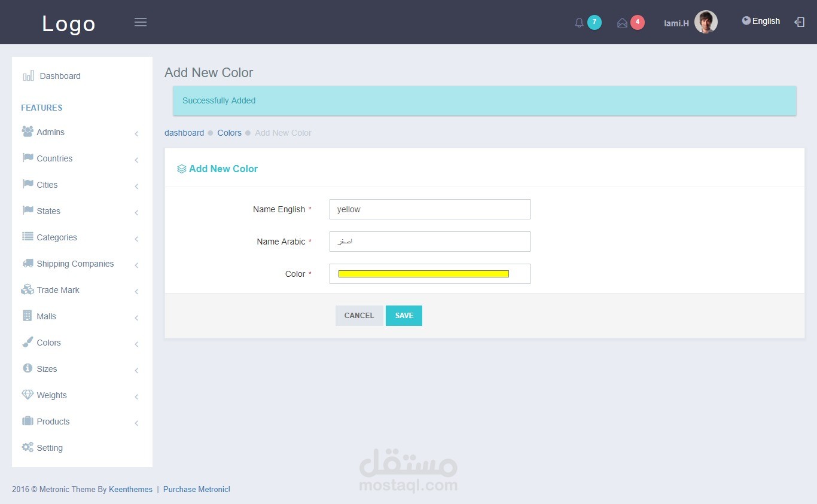Expand the Sizes menu arrow

[136, 370]
